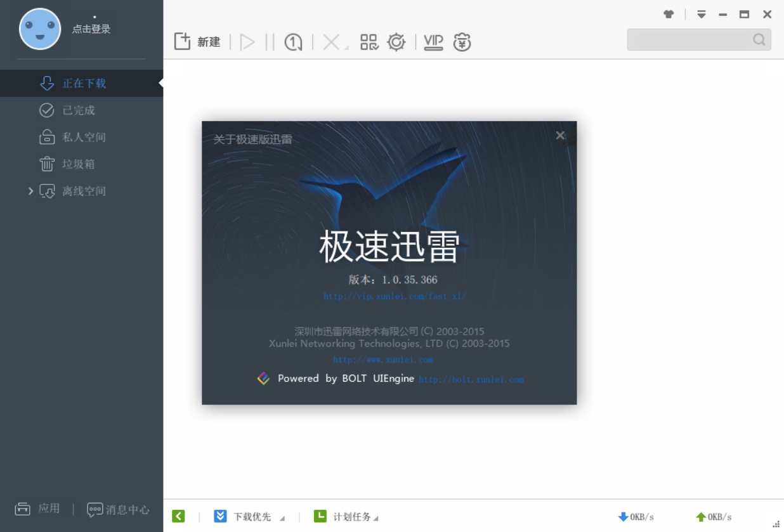784x532 pixels.
Task: Open the skin (shirt) icon in title bar
Action: [669, 14]
